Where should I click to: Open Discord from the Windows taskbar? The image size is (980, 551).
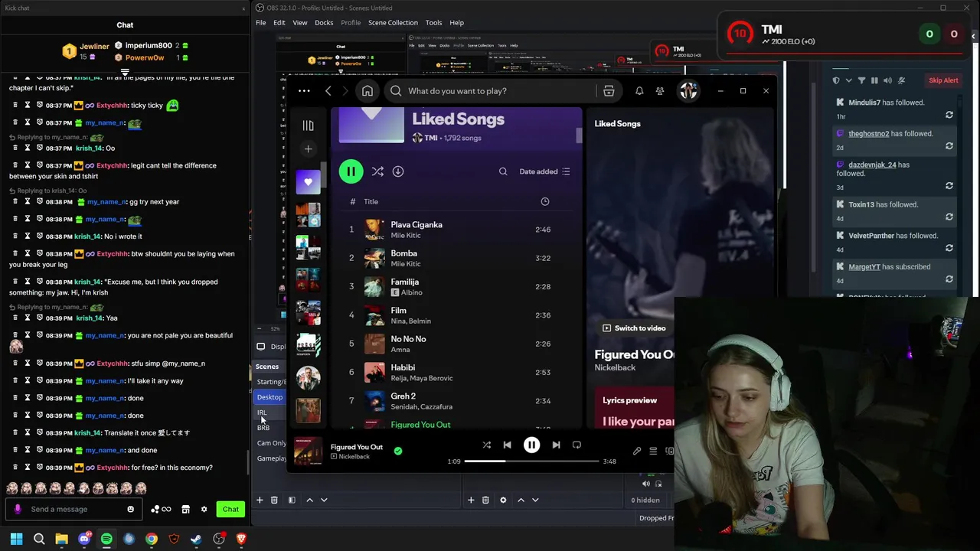click(x=84, y=539)
